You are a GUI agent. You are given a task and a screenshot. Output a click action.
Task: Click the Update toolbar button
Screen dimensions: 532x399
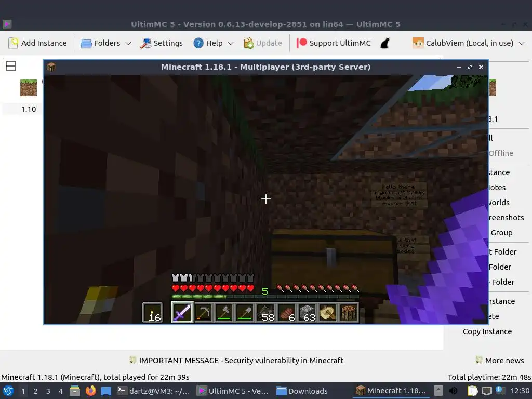(x=263, y=43)
